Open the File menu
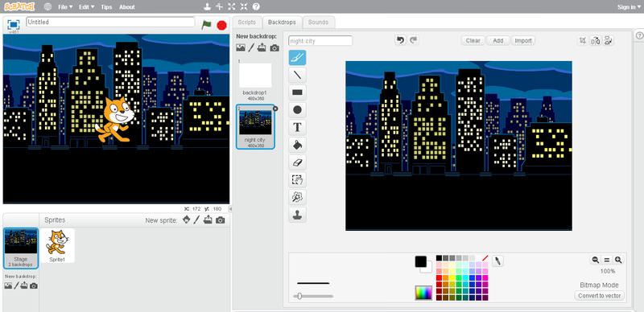The image size is (644, 312). 65,7
